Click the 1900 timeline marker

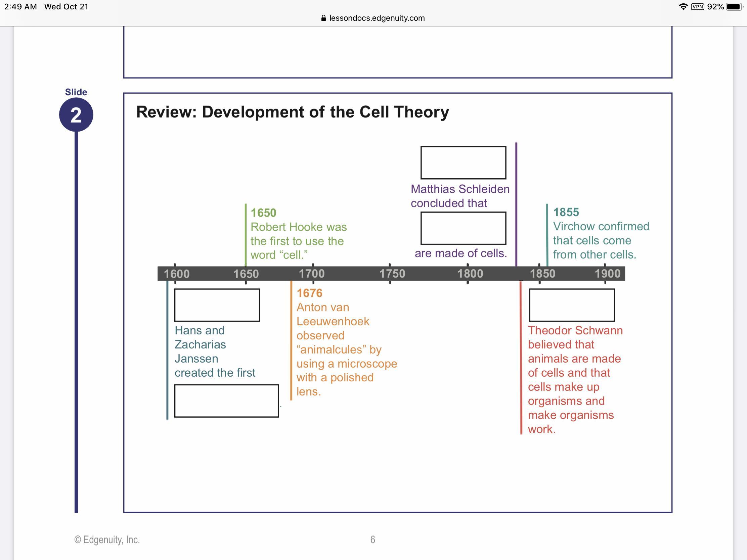607,274
